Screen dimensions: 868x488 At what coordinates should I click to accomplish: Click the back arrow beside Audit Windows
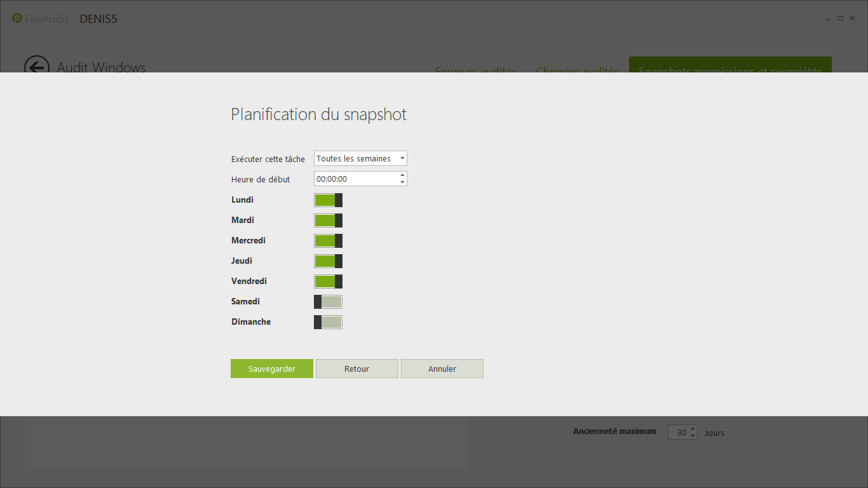tap(36, 67)
